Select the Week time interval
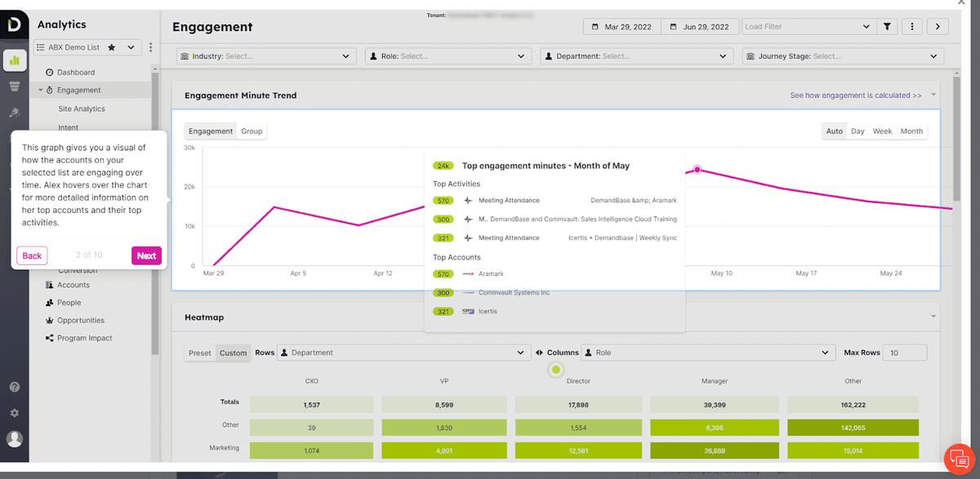The image size is (980, 479). [882, 131]
